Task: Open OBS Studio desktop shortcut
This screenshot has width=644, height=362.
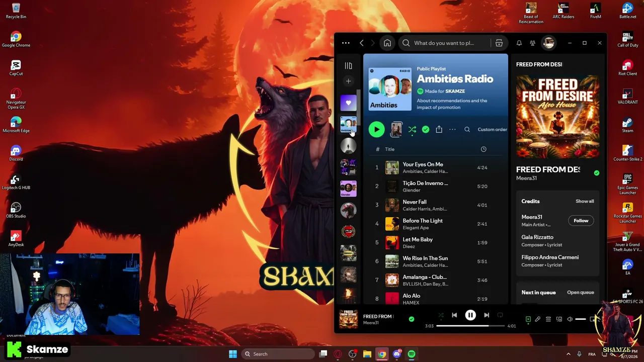Action: coord(16,210)
